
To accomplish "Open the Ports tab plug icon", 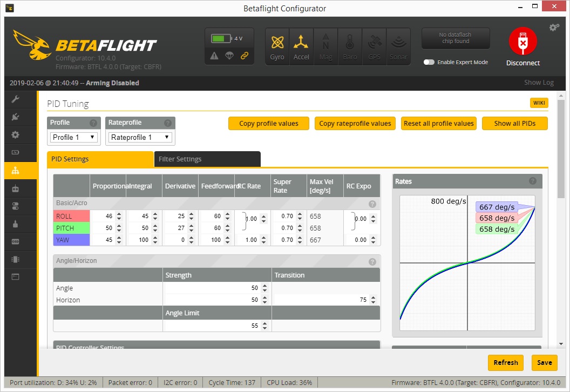I will 15,117.
